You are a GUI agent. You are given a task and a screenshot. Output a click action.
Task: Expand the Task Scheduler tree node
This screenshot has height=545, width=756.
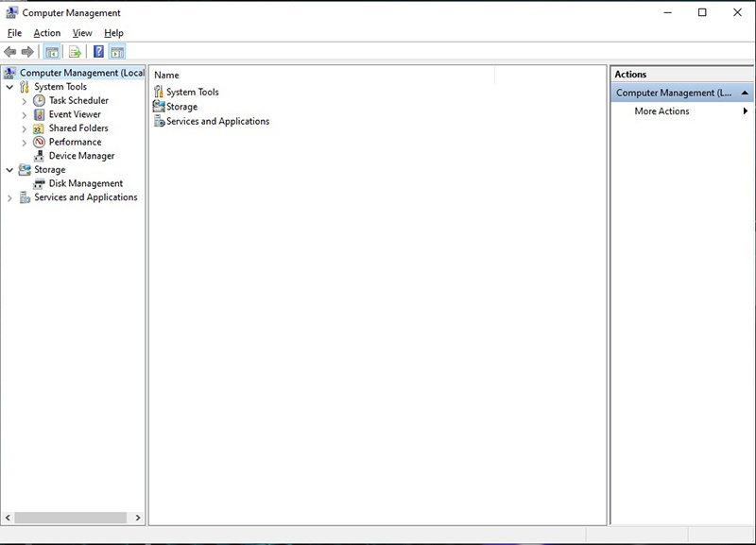coord(25,101)
